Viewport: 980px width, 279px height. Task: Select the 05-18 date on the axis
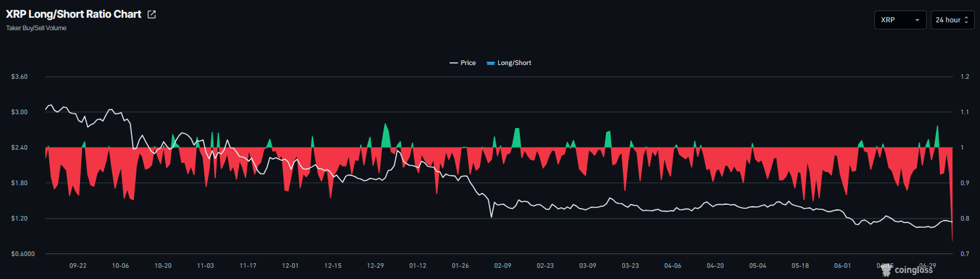[x=800, y=266]
